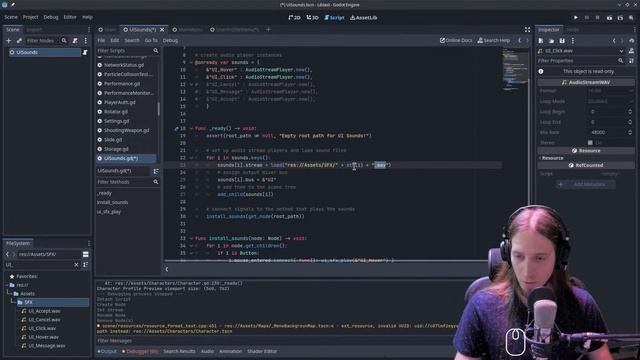This screenshot has height=360, width=640.
Task: Toggle alphabetical sorting of methods list
Action: click(156, 171)
